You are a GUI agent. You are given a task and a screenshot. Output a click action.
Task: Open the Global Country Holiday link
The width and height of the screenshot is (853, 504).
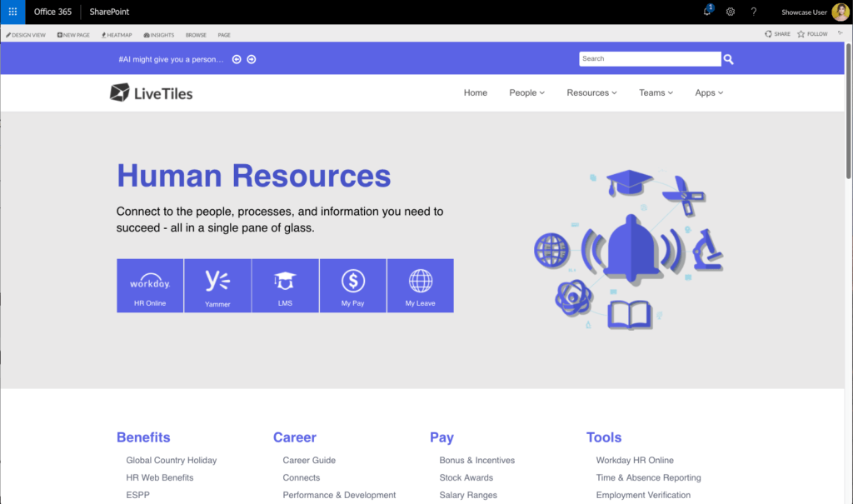[172, 461]
